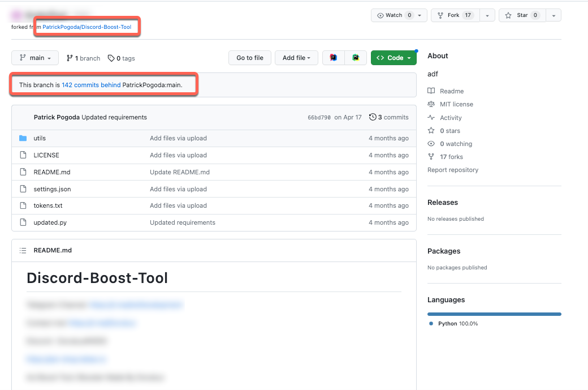
Task: Open 'Update README.md' commit message
Action: (x=180, y=172)
